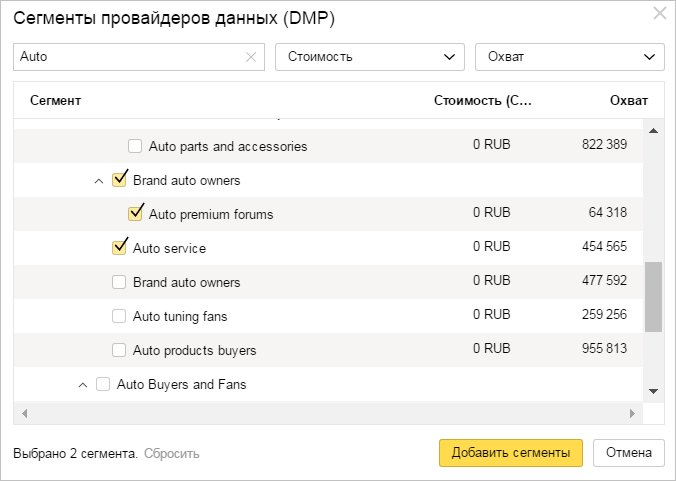Viewport: 676px width, 481px height.
Task: Click the Сбросить link
Action: 171,454
